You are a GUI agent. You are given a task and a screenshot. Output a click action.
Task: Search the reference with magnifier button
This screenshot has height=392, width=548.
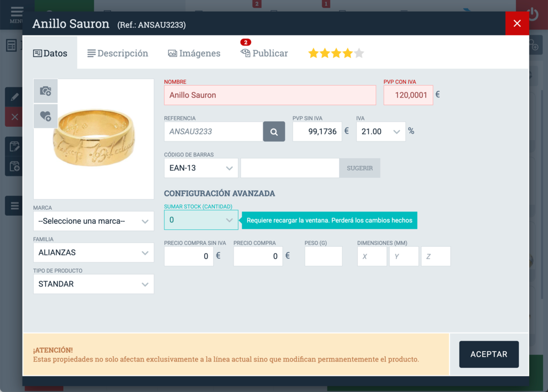point(274,132)
